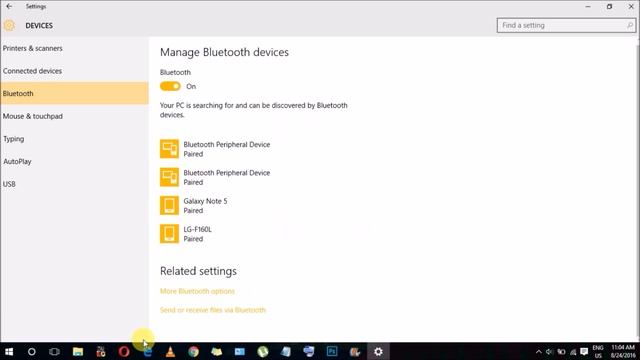Open Printers & scanners section
This screenshot has height=360, width=640.
(x=33, y=48)
